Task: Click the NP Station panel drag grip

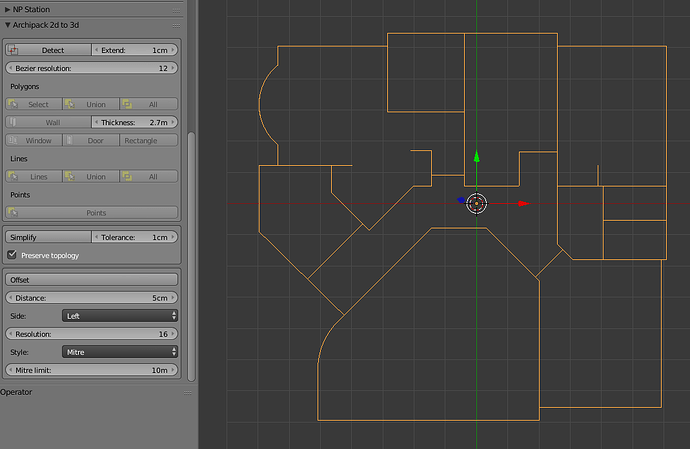Action: (176, 10)
